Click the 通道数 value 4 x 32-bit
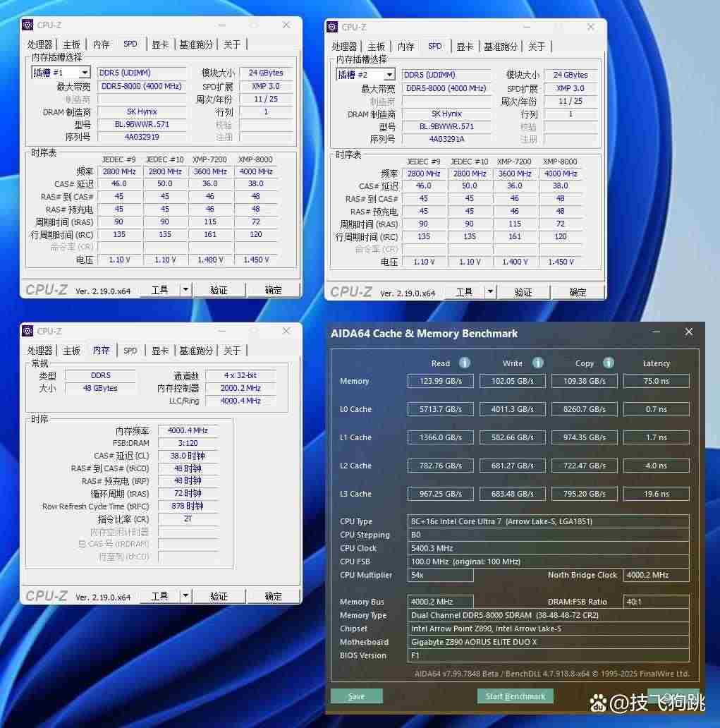The height and width of the screenshot is (728, 720). [240, 375]
